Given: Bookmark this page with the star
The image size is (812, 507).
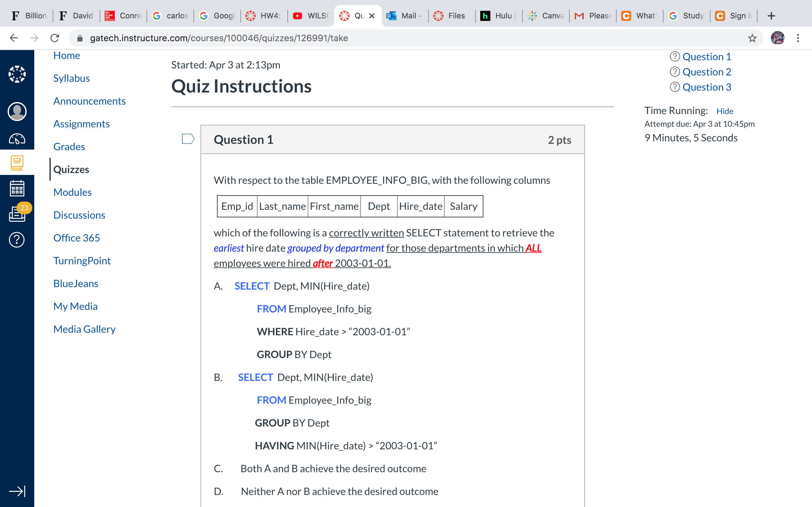Looking at the screenshot, I should 752,38.
